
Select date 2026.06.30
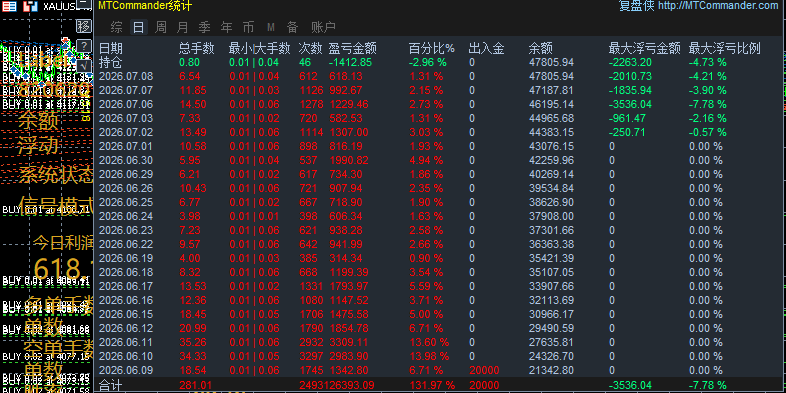tap(126, 160)
